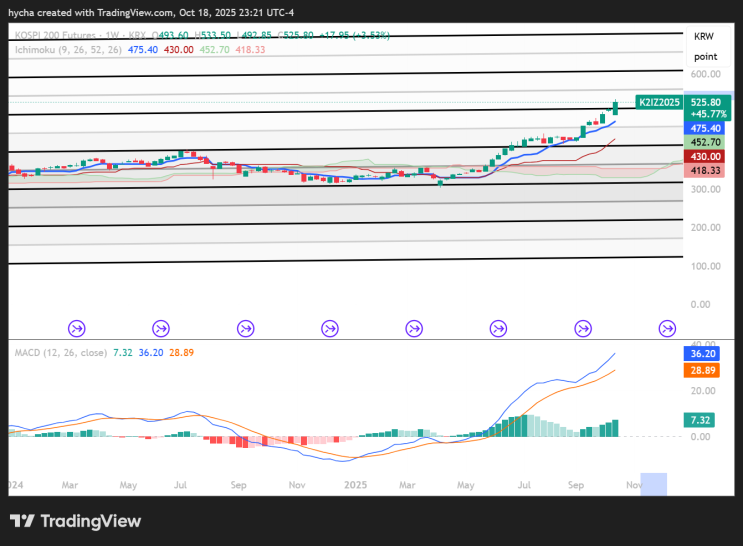Click Ichimoku legend value 475.40

click(x=143, y=49)
